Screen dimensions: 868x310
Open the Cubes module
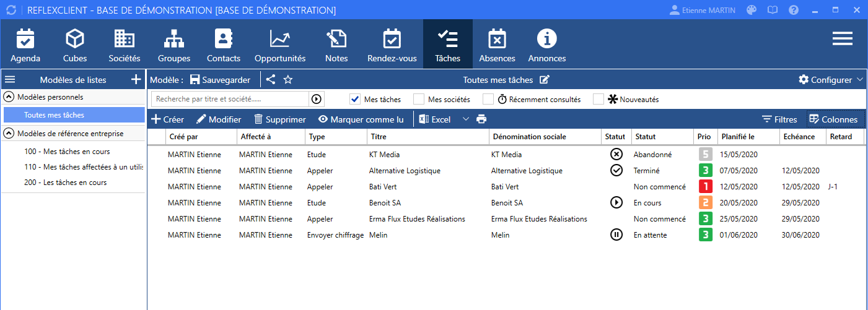coord(75,45)
